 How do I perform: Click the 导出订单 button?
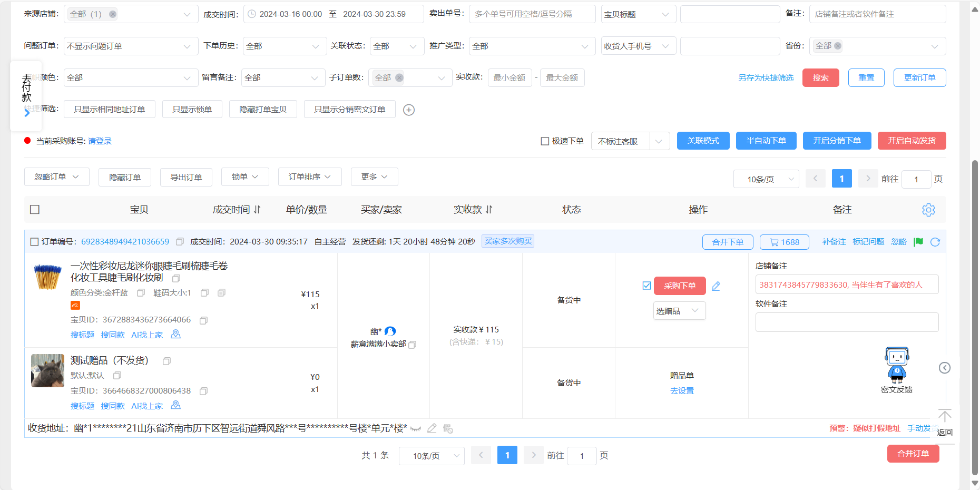[x=186, y=177]
